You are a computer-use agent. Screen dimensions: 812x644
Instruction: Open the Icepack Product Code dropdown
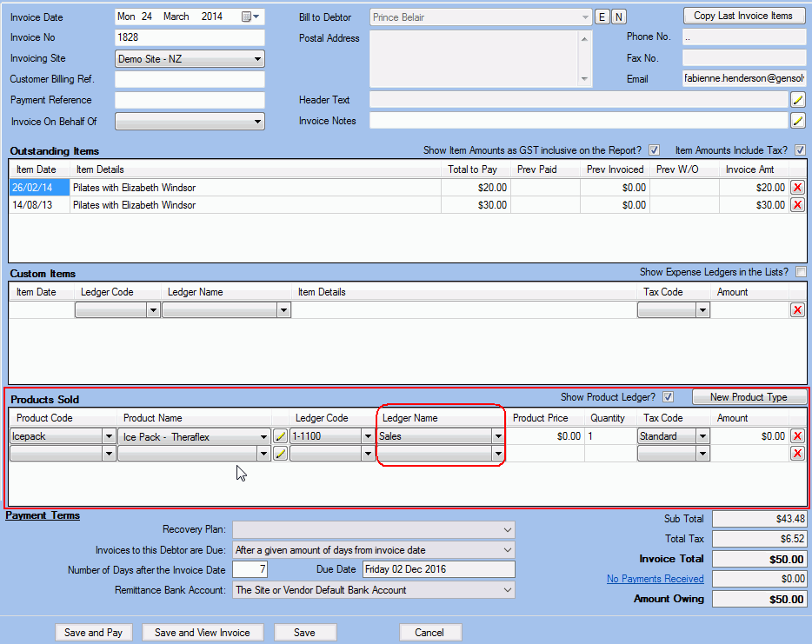click(109, 436)
